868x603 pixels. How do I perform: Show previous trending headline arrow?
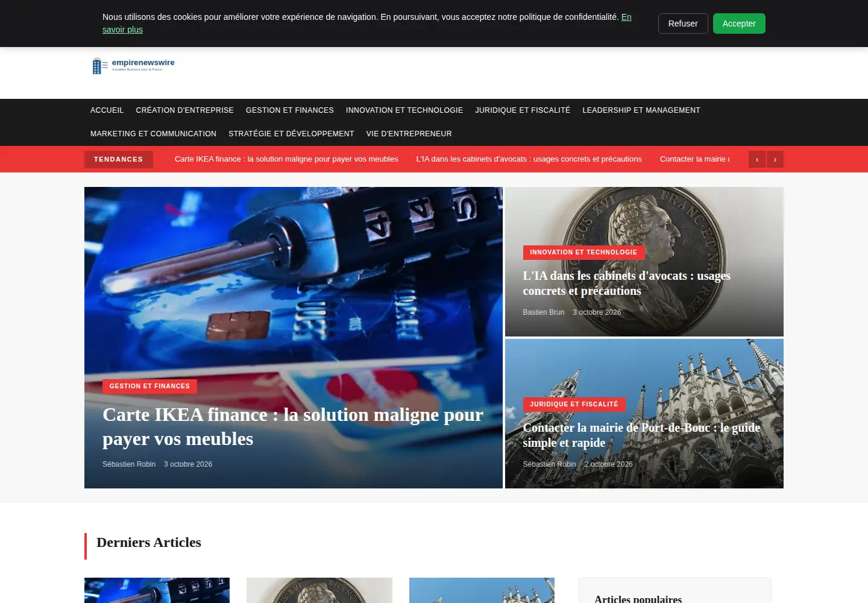point(757,159)
